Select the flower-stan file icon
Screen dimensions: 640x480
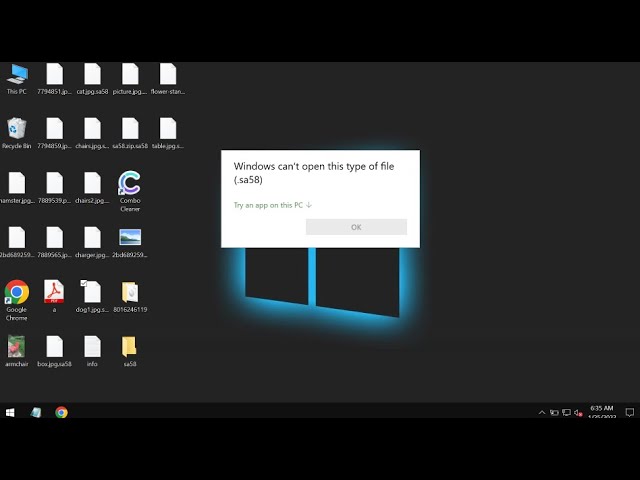[168, 74]
